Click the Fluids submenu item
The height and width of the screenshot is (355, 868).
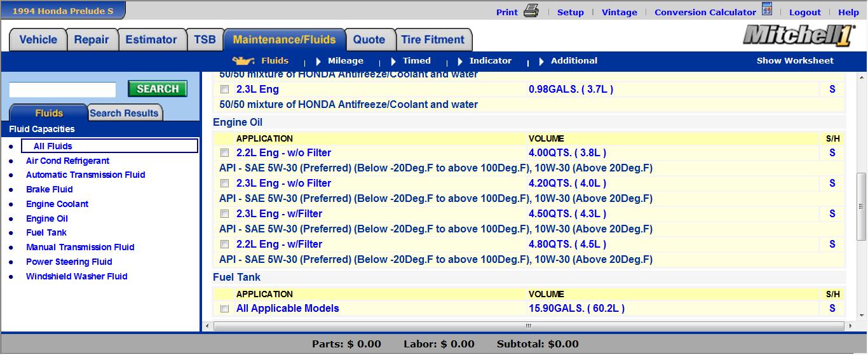275,61
